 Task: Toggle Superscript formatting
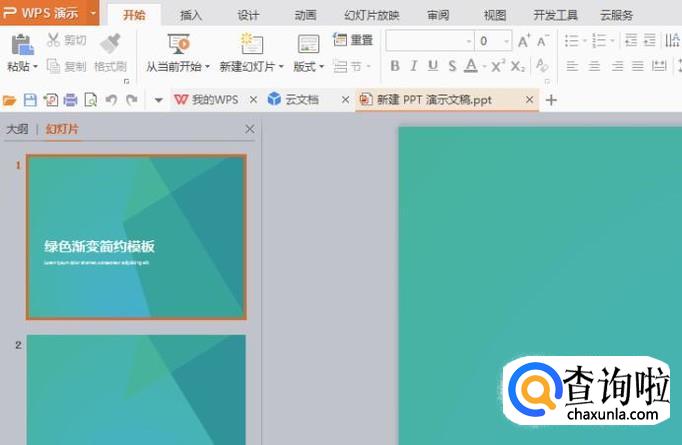[498, 66]
